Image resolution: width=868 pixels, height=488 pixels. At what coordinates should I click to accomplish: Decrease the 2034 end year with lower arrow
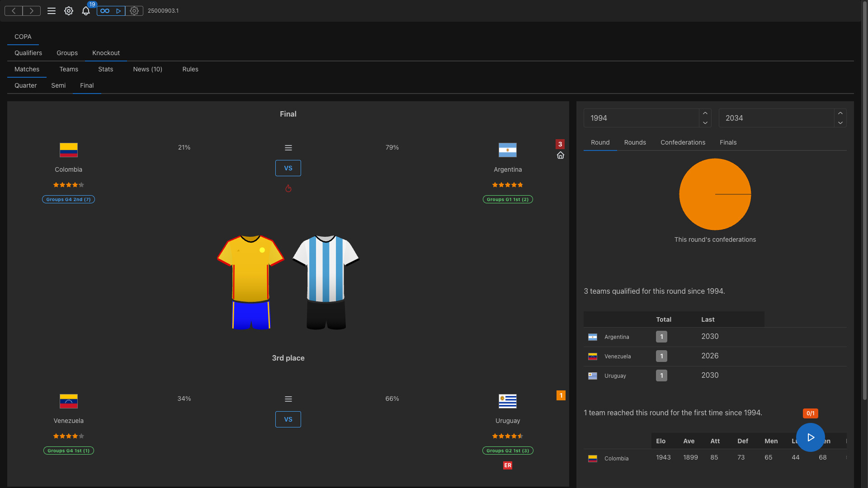point(840,123)
